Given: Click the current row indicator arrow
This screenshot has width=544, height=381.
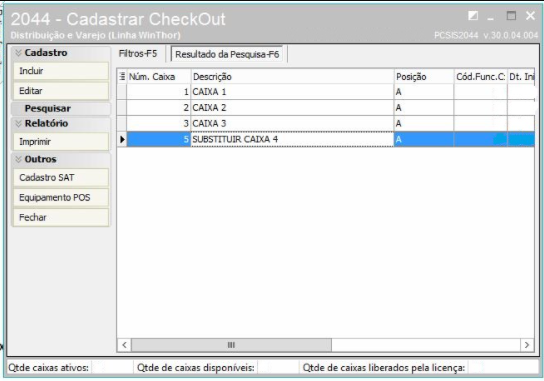Looking at the screenshot, I should (x=122, y=139).
